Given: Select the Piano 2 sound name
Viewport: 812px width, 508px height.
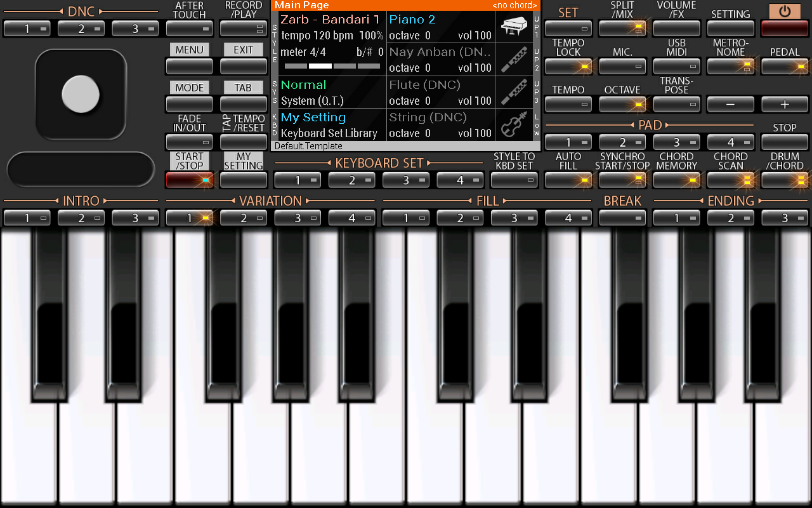Looking at the screenshot, I should click(x=412, y=20).
